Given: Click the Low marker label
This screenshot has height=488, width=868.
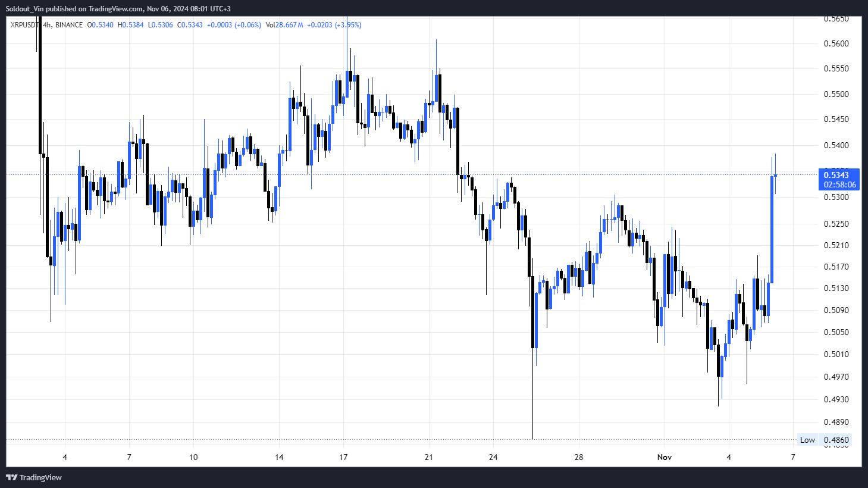Looking at the screenshot, I should [x=807, y=440].
